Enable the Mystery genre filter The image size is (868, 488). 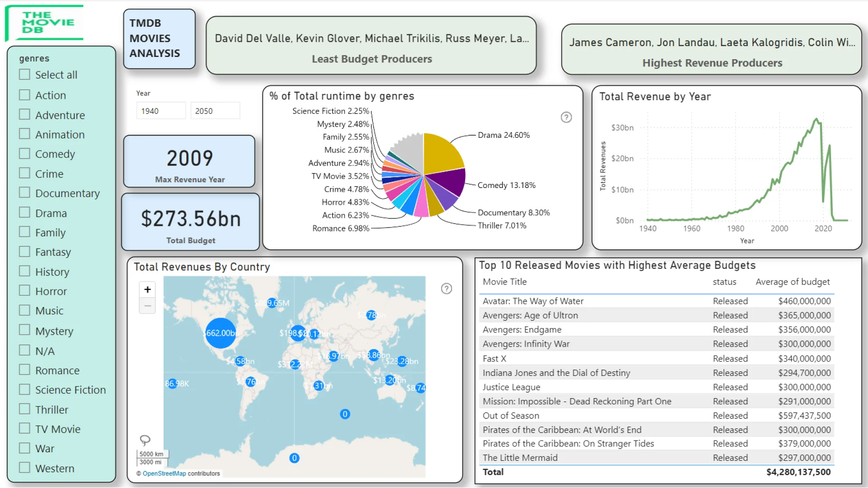tap(24, 331)
